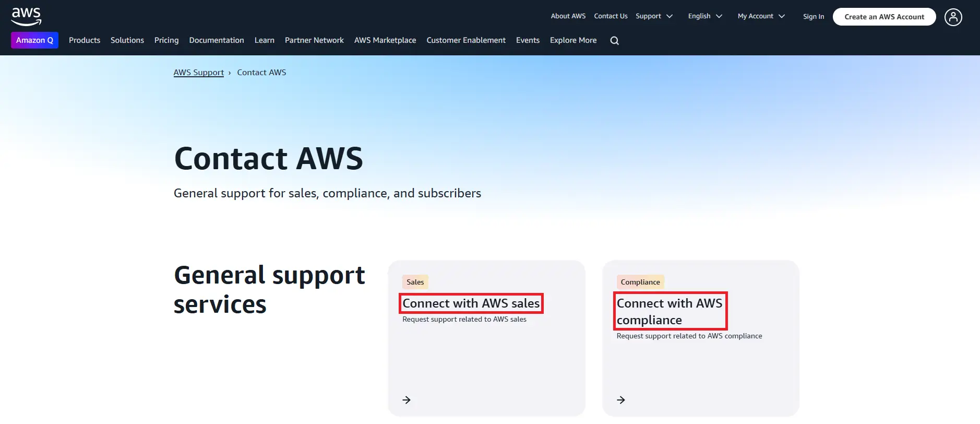Select the Learn menu item
The image size is (980, 424).
[265, 40]
